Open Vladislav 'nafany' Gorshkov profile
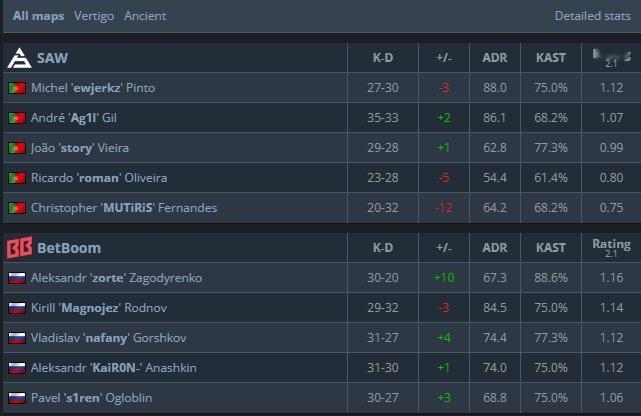 pos(108,338)
